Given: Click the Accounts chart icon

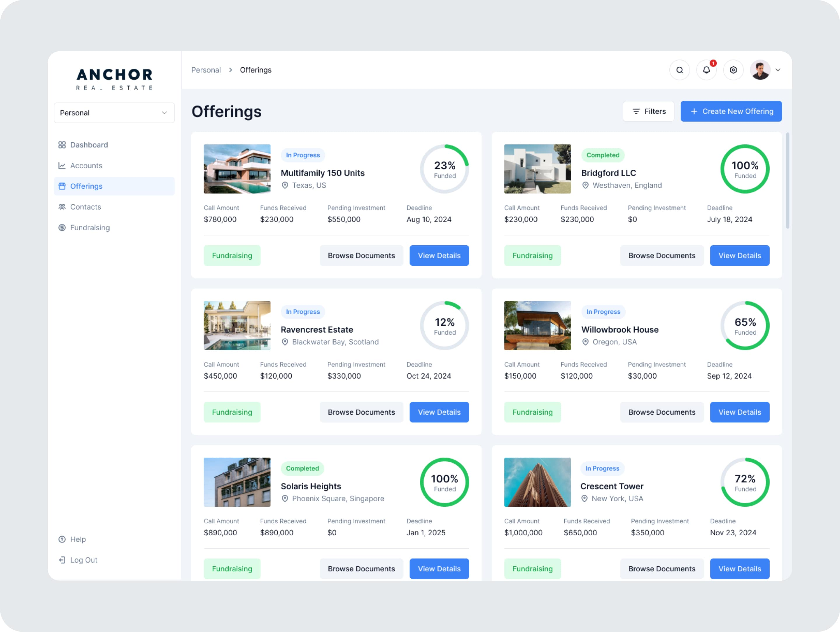Looking at the screenshot, I should [62, 166].
